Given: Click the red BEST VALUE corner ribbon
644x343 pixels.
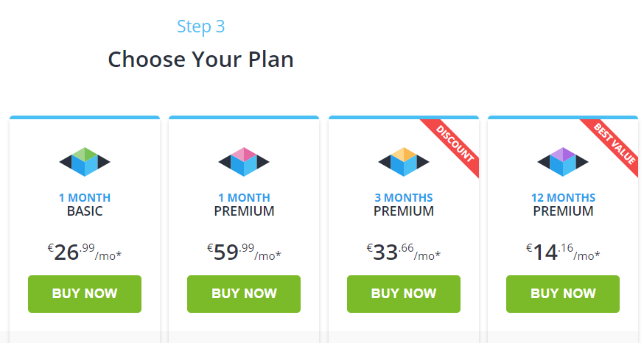Looking at the screenshot, I should (x=615, y=143).
